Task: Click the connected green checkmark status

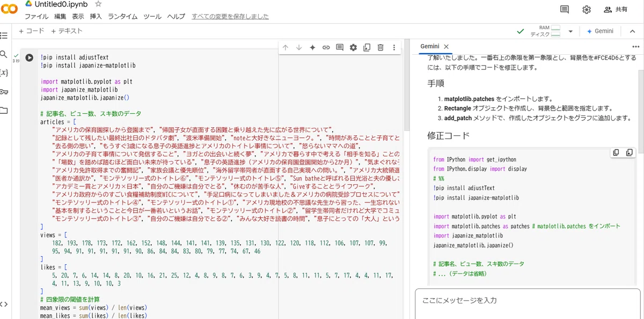Action: [520, 31]
